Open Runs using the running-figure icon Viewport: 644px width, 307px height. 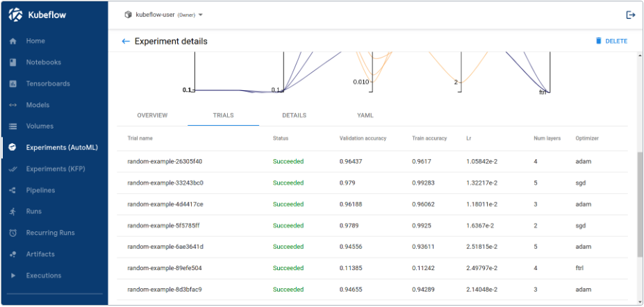point(13,211)
